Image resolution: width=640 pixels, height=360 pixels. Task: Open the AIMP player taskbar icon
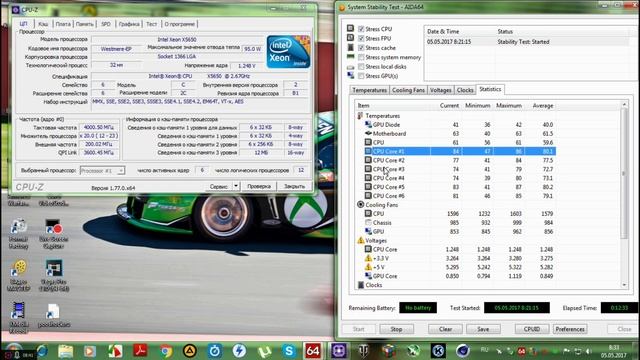point(190,351)
